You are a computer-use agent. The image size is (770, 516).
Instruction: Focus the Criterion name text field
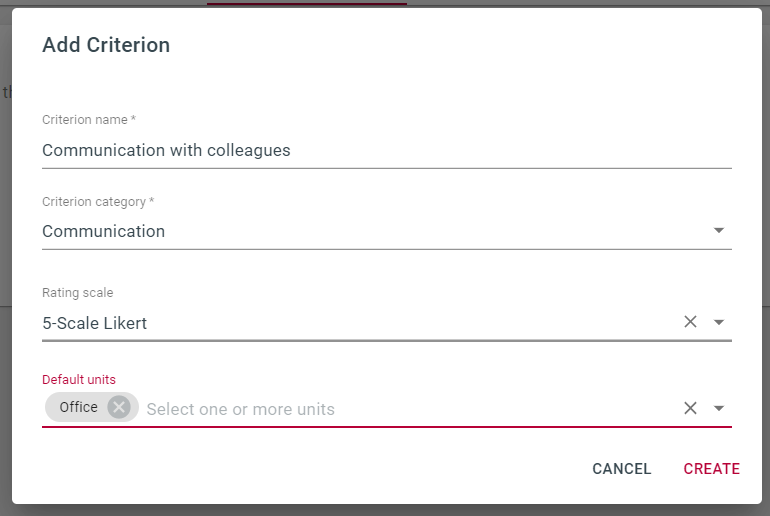pyautogui.click(x=387, y=150)
